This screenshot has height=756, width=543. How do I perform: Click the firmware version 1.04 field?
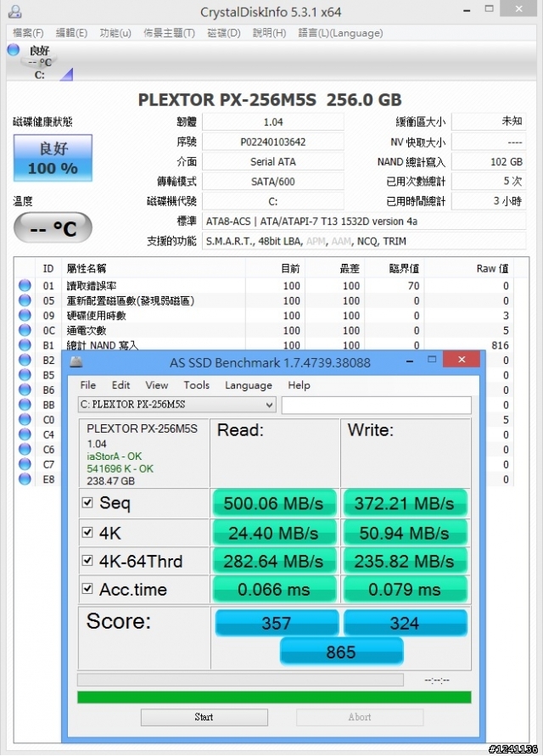(x=273, y=122)
